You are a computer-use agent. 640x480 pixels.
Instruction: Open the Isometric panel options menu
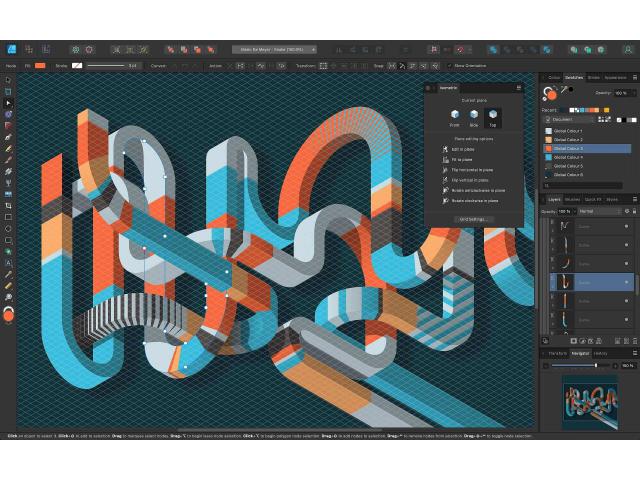click(518, 88)
